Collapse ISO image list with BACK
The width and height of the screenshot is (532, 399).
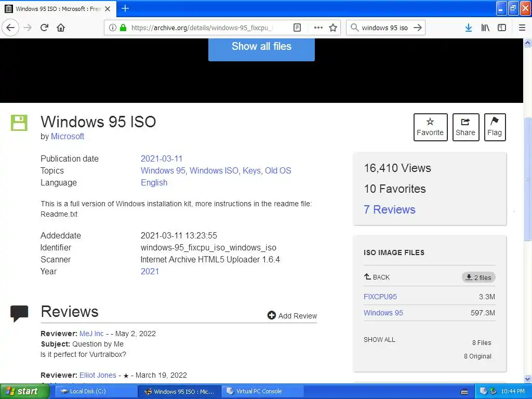point(377,277)
